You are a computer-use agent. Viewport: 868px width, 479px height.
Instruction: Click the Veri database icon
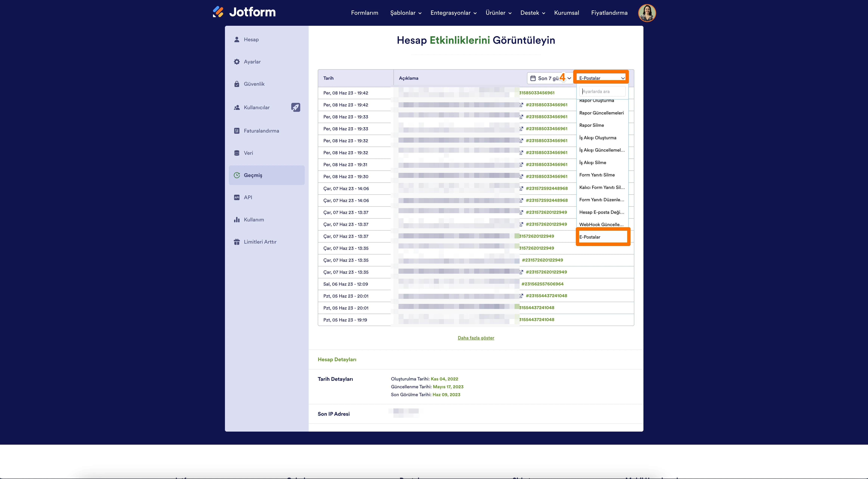coord(237,153)
